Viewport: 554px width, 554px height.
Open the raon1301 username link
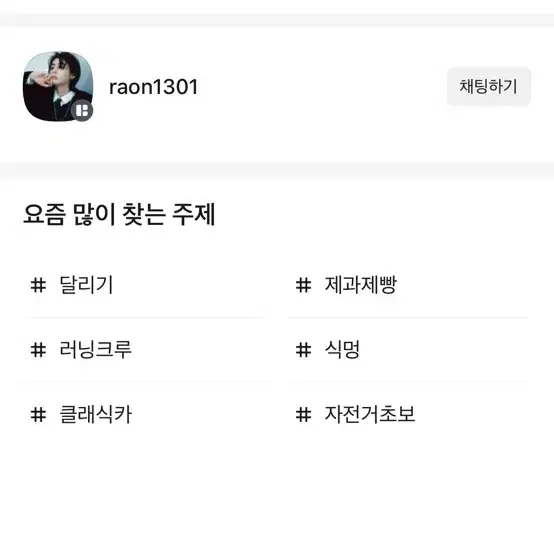coord(153,87)
